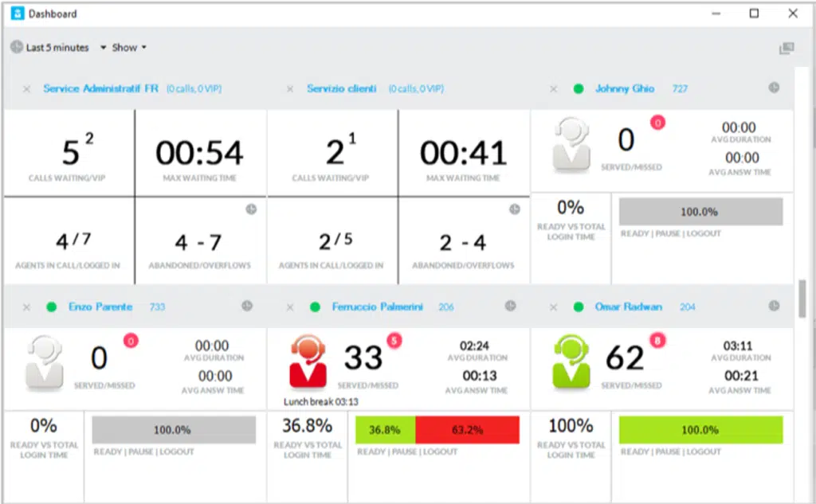This screenshot has height=504, width=816.
Task: Click the clock icon on Johnny Ghio panel
Action: coord(774,88)
